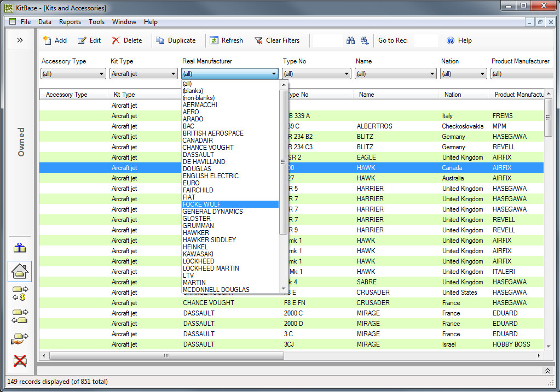Select the crossed-out kit icon

point(20,361)
